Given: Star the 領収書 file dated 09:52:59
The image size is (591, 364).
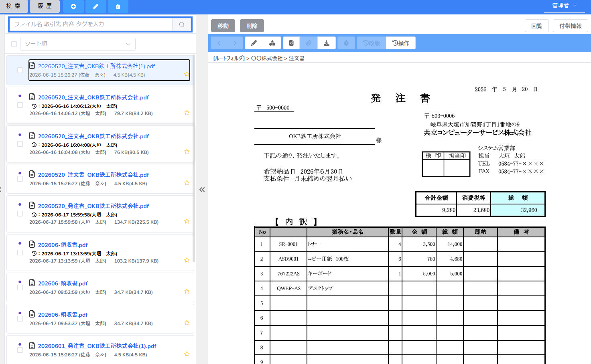Looking at the screenshot, I should pos(187,291).
